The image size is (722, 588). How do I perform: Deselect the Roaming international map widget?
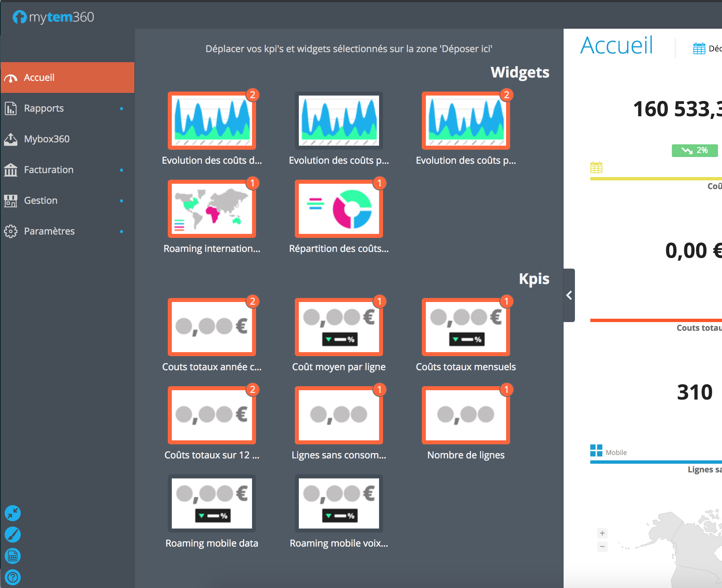pos(212,209)
